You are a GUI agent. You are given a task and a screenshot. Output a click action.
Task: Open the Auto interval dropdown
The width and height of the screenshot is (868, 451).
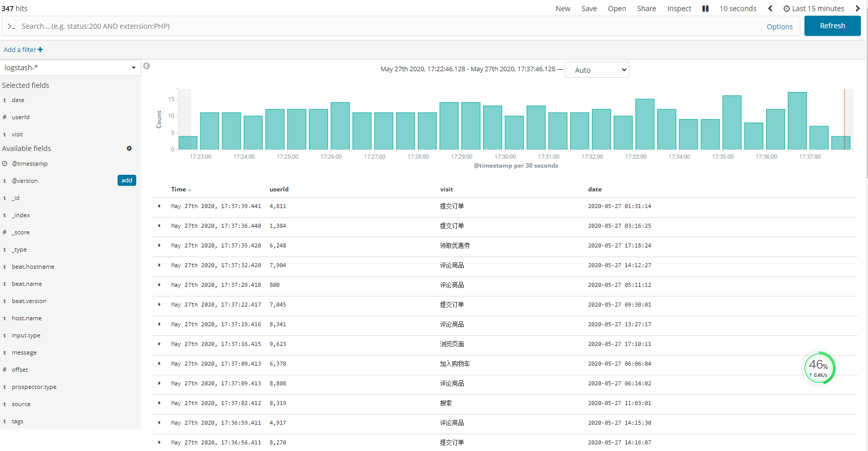tap(597, 70)
